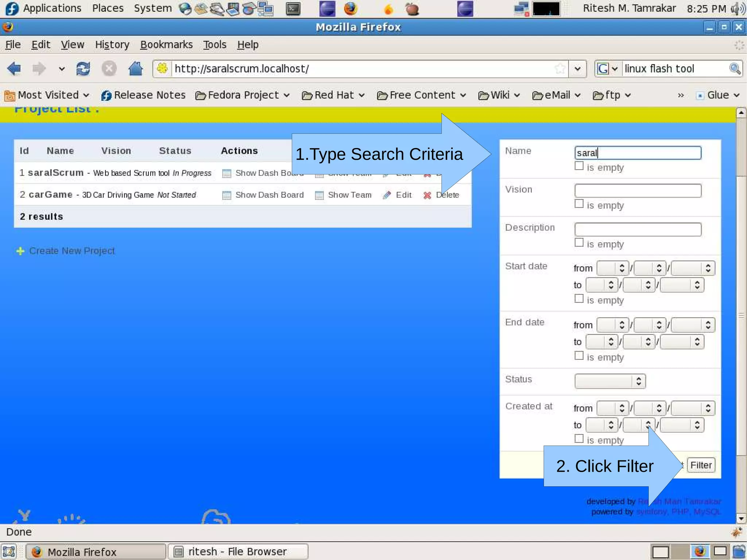Click the Description filter text field
747x560 pixels.
638,229
